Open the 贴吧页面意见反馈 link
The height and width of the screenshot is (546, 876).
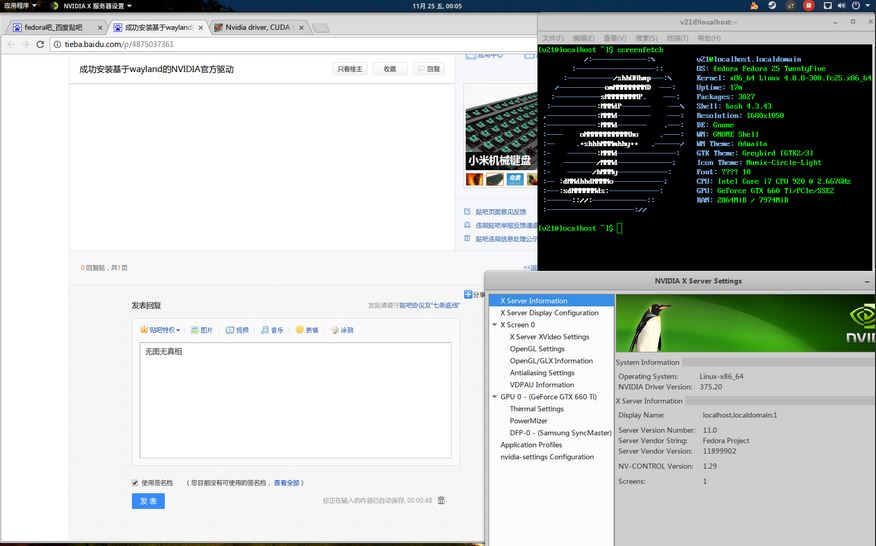pos(501,212)
